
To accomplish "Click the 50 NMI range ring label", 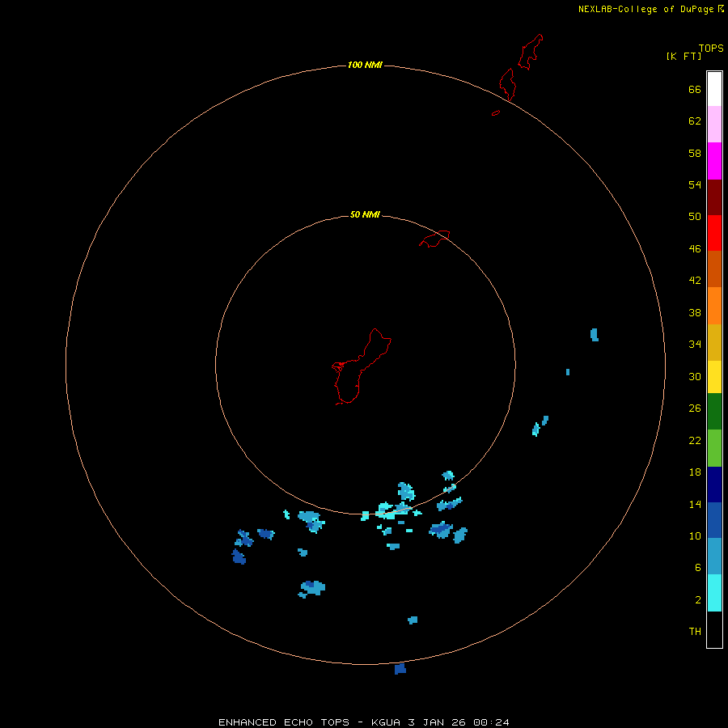I will (365, 214).
